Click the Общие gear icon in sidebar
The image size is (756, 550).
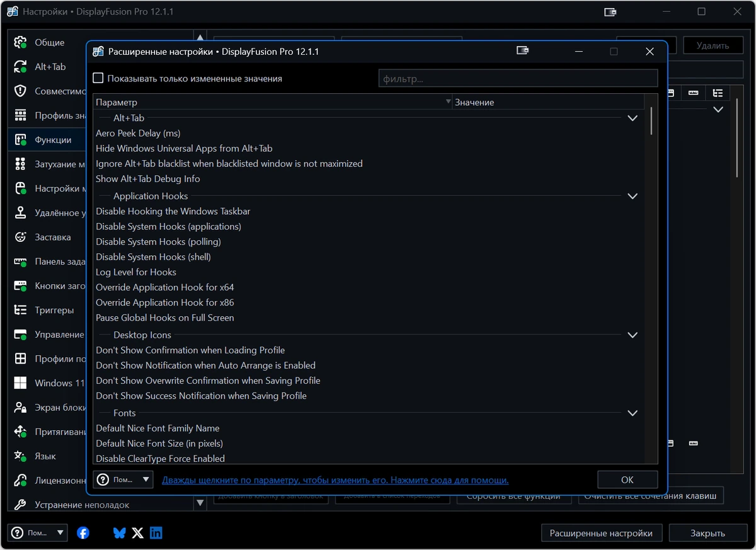(x=20, y=42)
